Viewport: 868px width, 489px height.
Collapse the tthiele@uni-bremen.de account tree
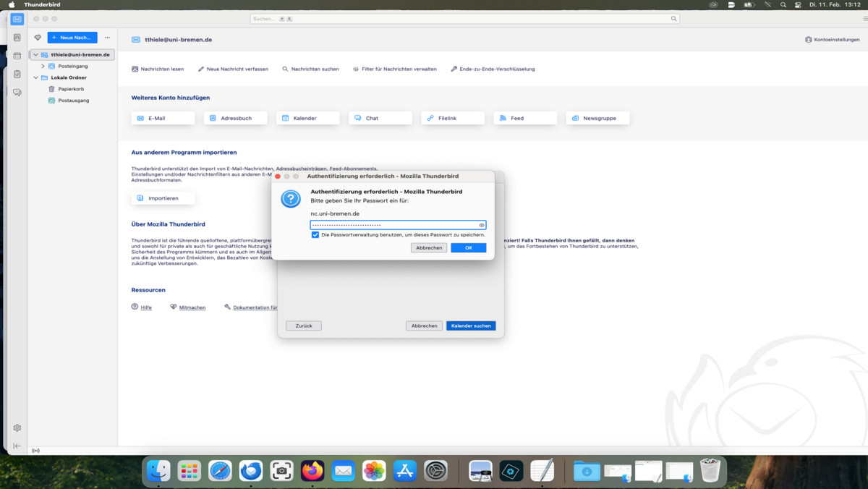pos(35,55)
